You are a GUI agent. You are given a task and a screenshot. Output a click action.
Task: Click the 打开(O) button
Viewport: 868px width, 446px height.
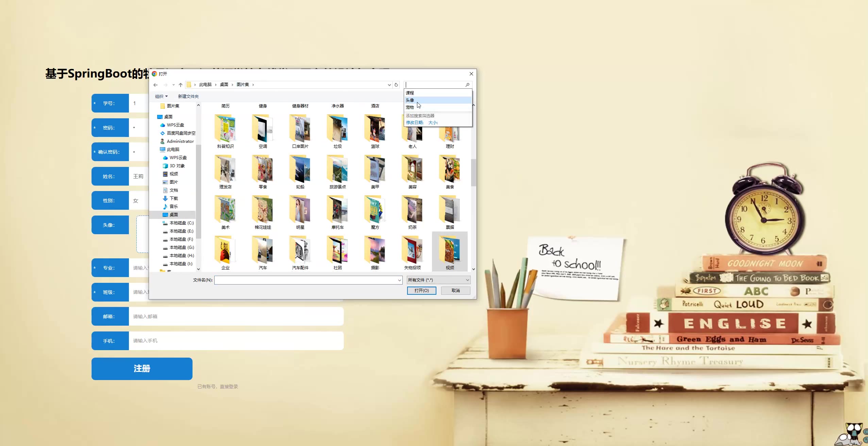[x=421, y=290]
